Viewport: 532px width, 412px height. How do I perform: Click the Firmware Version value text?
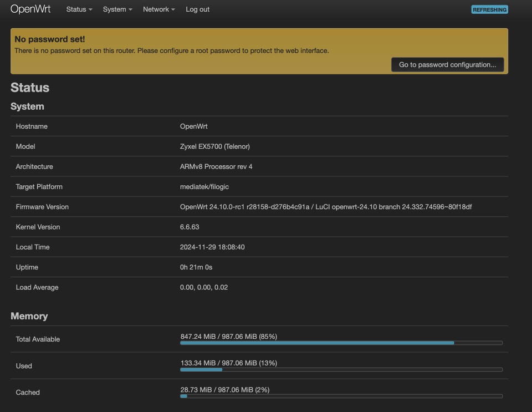pyautogui.click(x=326, y=207)
